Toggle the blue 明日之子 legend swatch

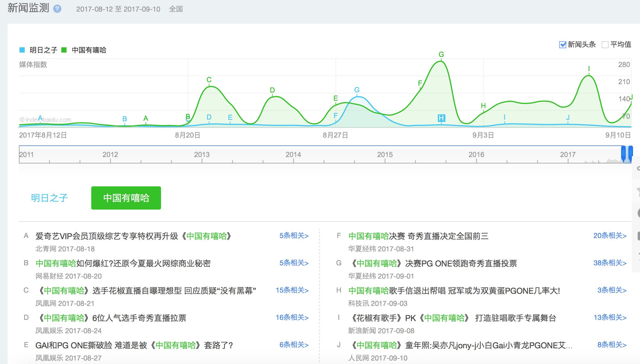(22, 50)
